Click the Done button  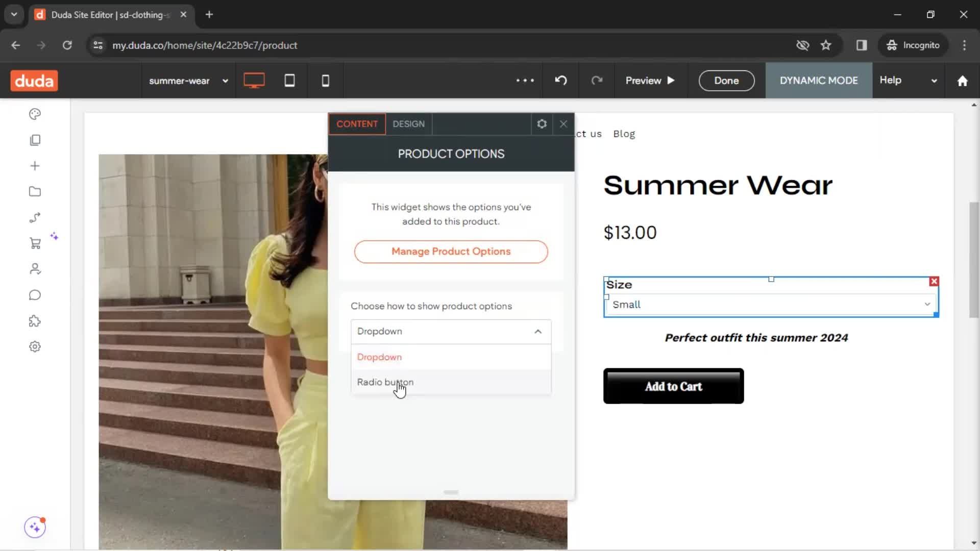coord(726,81)
